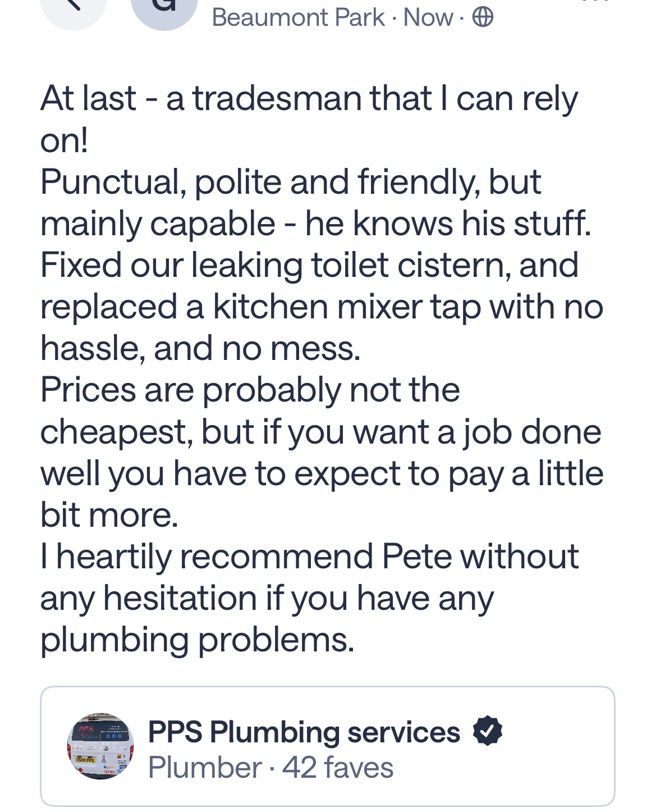Tap the "replaced a kitchen mixer tap" line
Viewport: 656px width, 812px height.
coord(322,307)
